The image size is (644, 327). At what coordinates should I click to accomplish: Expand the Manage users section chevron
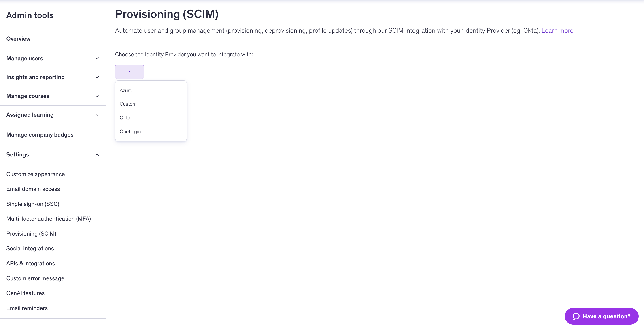click(97, 59)
